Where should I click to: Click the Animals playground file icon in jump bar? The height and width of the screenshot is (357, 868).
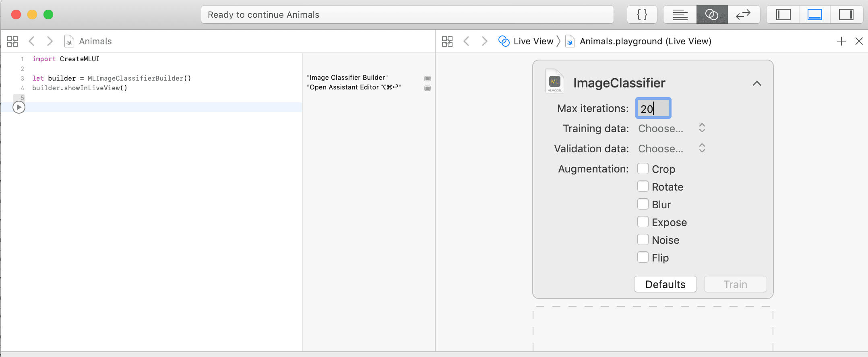coord(69,41)
